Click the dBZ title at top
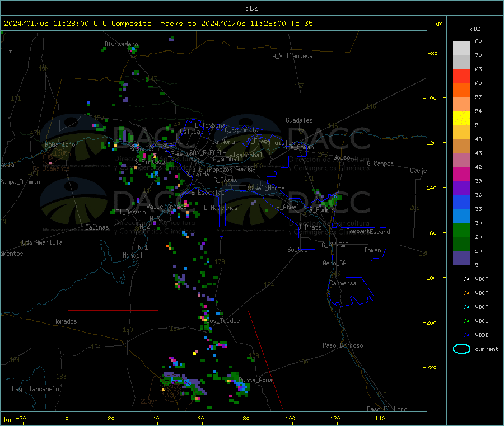 (x=251, y=8)
